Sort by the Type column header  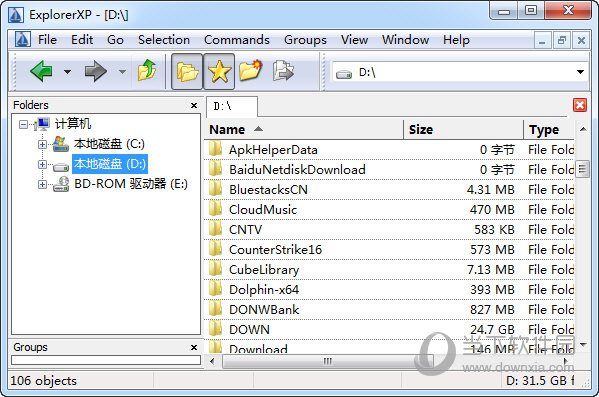[549, 130]
